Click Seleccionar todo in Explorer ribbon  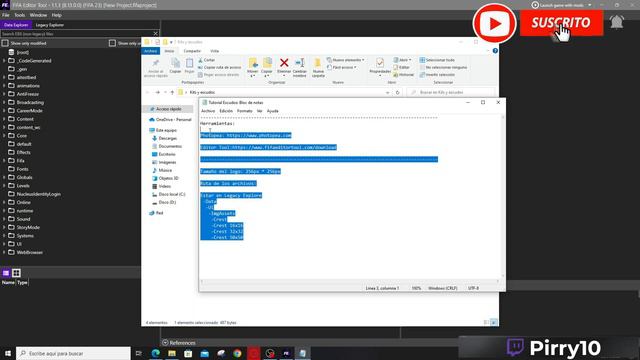point(437,60)
